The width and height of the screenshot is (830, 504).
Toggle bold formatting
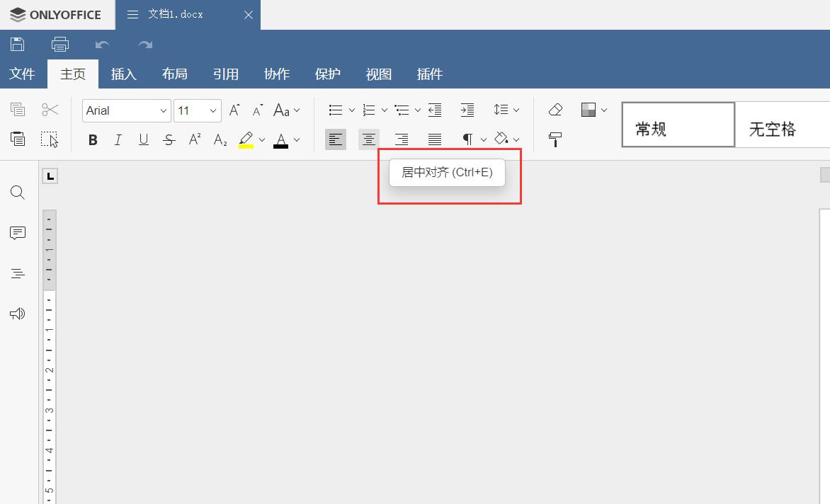click(x=92, y=139)
